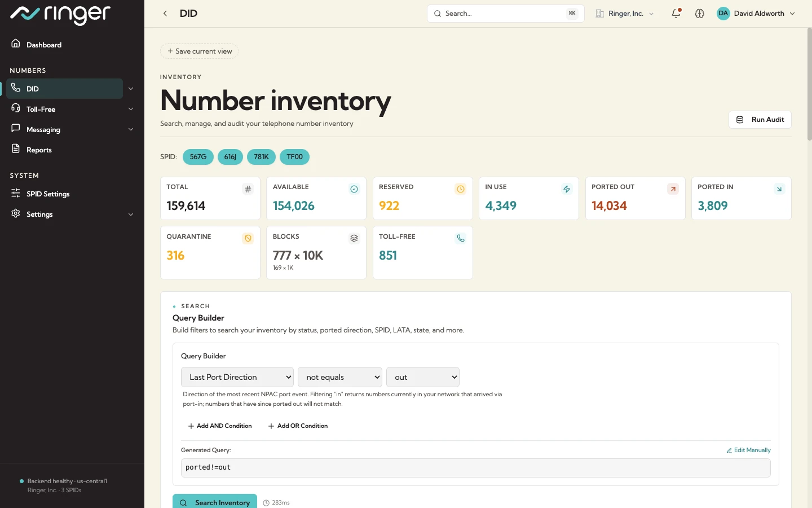Viewport: 812px width, 508px height.
Task: Click the page vertical scrollbar
Action: click(809, 84)
